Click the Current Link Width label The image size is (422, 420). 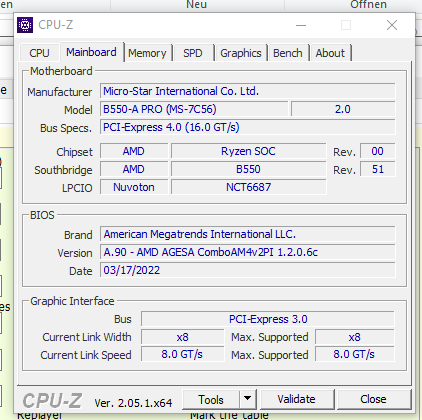[x=87, y=337]
